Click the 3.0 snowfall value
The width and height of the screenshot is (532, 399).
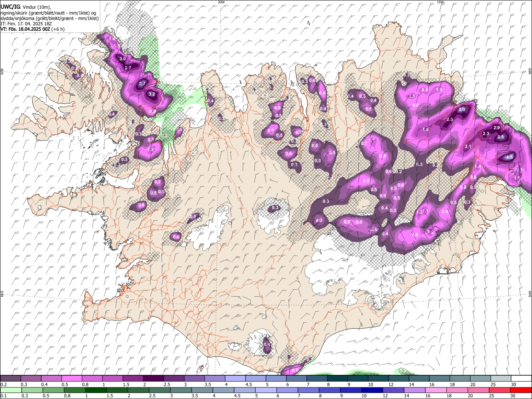(123, 59)
